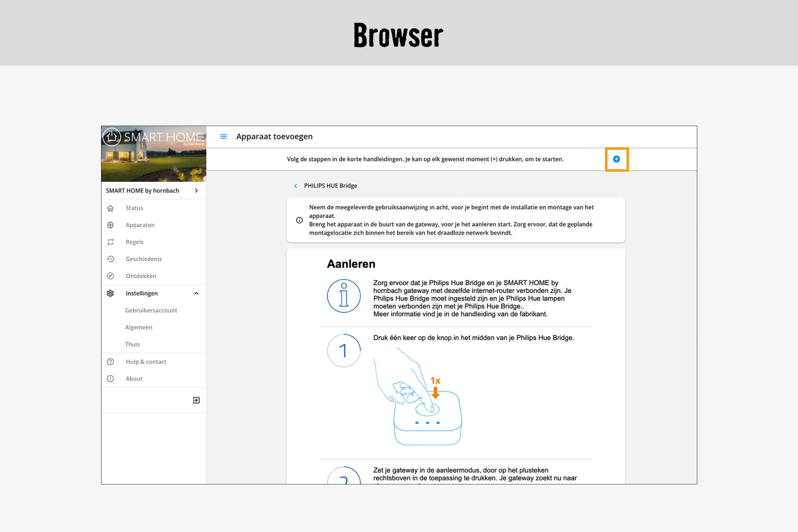Select the Instellingen menu item
The width and height of the screenshot is (798, 532).
[x=154, y=293]
